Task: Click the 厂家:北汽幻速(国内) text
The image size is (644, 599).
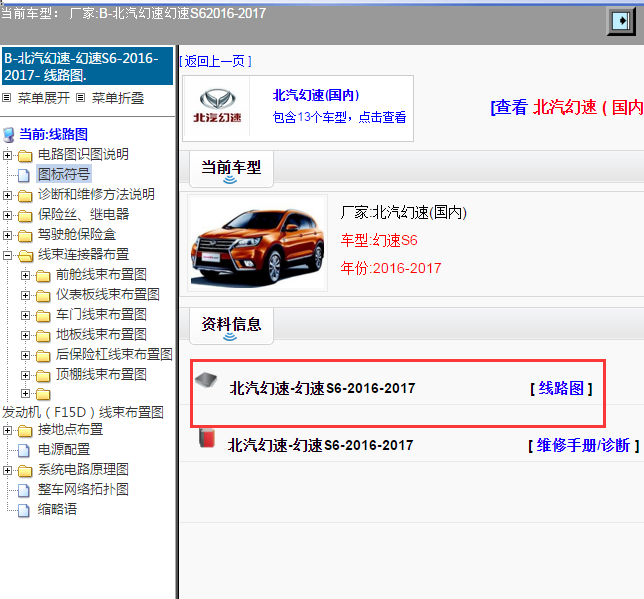Action: 404,212
